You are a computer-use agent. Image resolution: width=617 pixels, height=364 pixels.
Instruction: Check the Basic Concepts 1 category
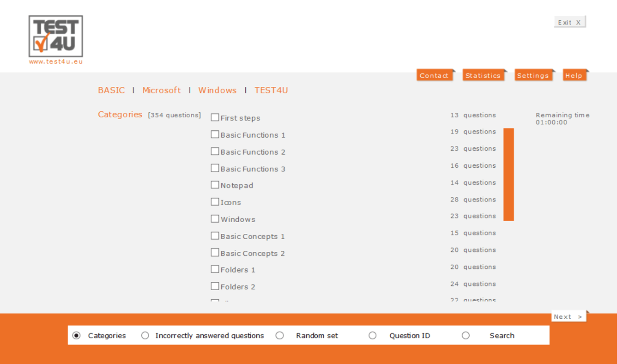click(215, 236)
